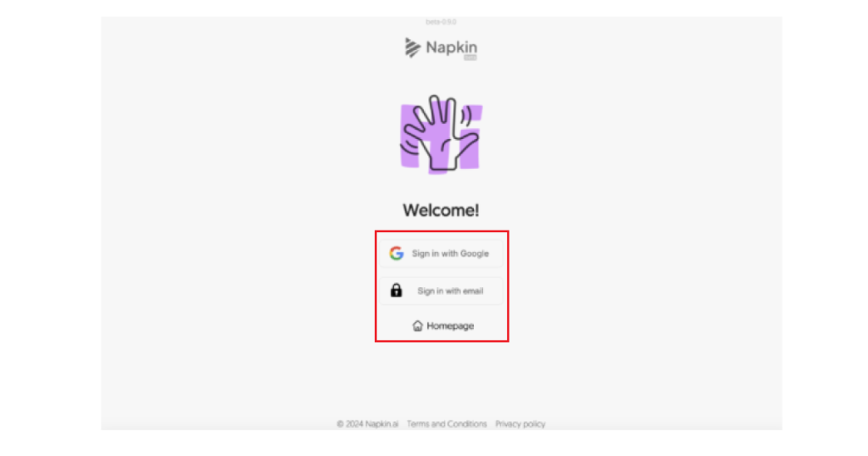Click the Napkin logo mark icon

[x=413, y=47]
